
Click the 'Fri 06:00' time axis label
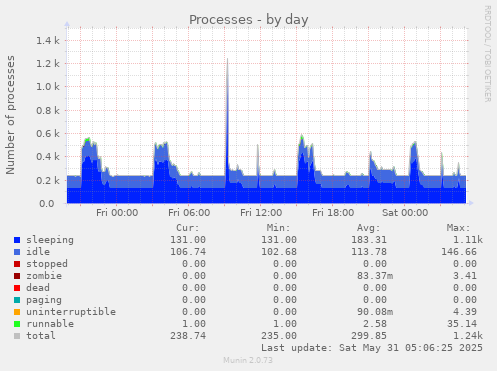[189, 213]
